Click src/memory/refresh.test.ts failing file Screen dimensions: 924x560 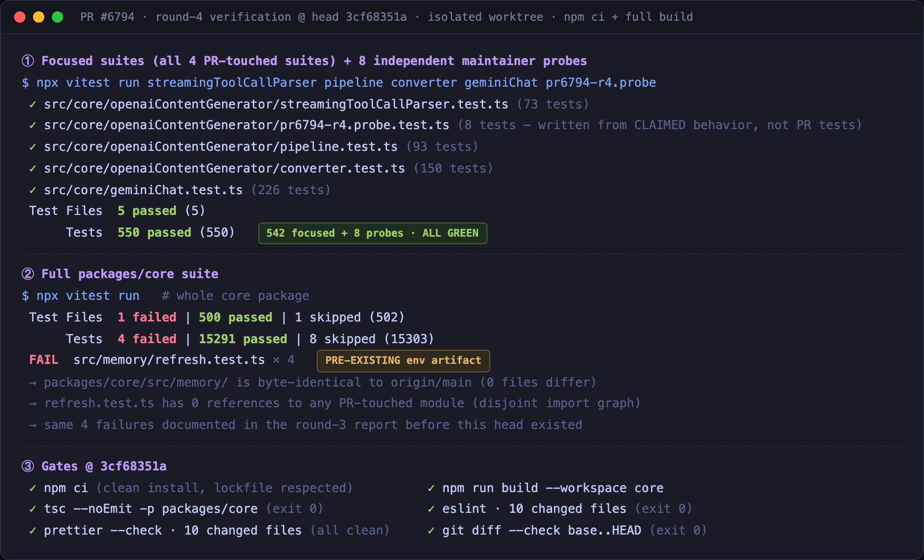click(169, 360)
